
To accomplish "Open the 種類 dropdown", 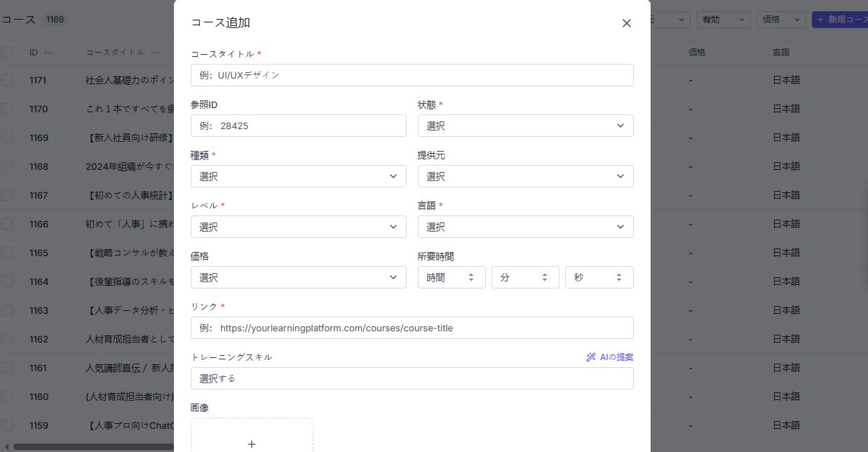I will pyautogui.click(x=299, y=176).
